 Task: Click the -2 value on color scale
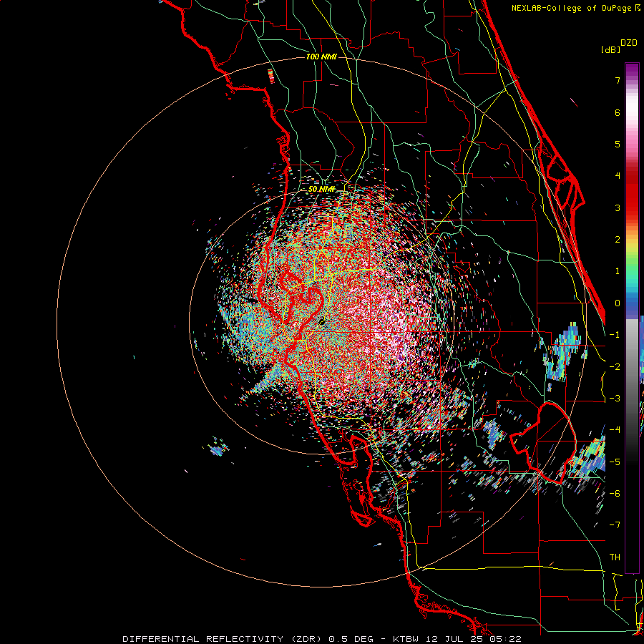615,367
